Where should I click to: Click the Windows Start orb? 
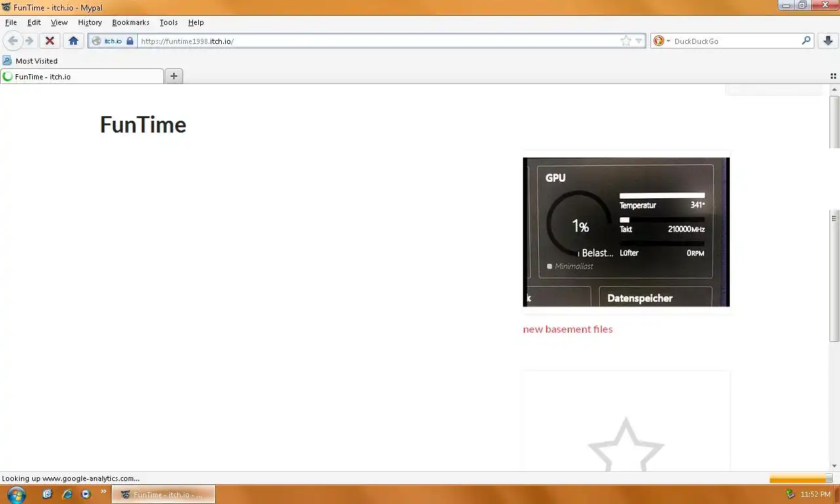coord(16,494)
